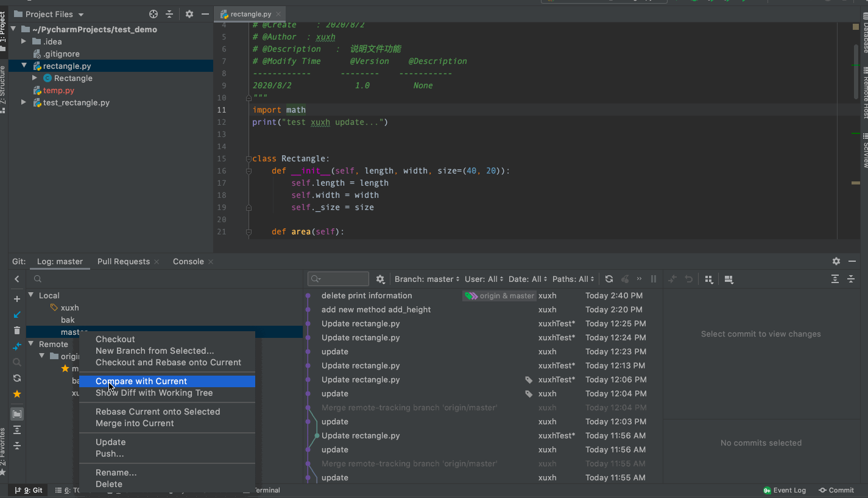Viewport: 868px width, 498px height.
Task: Choose Compare with Current menu item
Action: coord(167,381)
